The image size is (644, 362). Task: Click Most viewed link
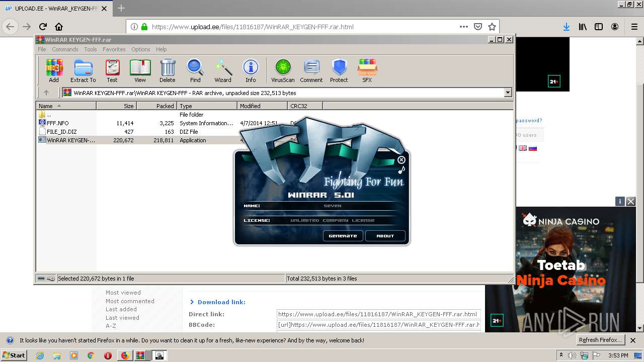coord(123,293)
